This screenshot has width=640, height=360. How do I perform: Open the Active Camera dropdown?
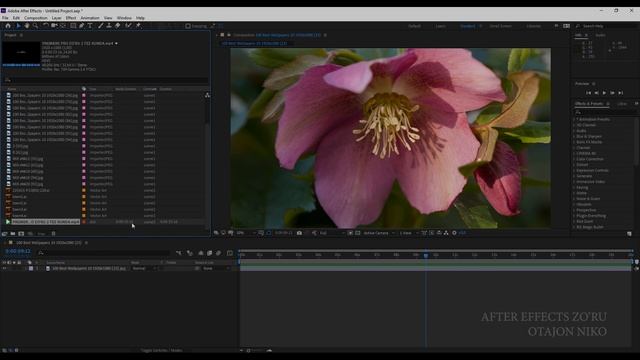coord(379,233)
